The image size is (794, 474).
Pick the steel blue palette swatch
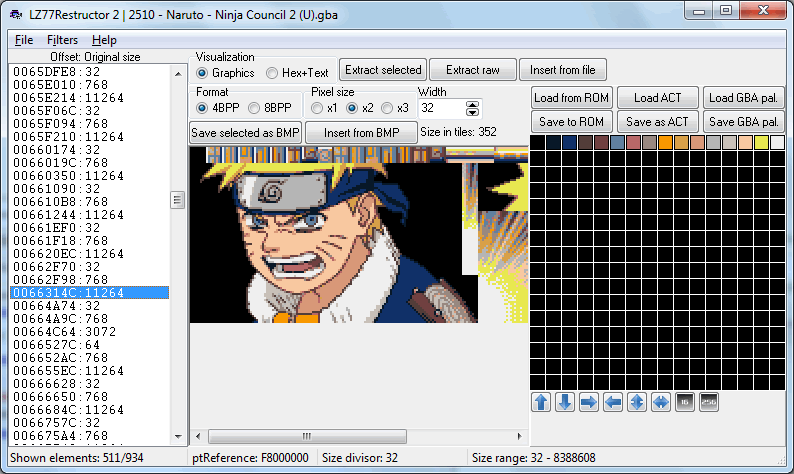(617, 142)
